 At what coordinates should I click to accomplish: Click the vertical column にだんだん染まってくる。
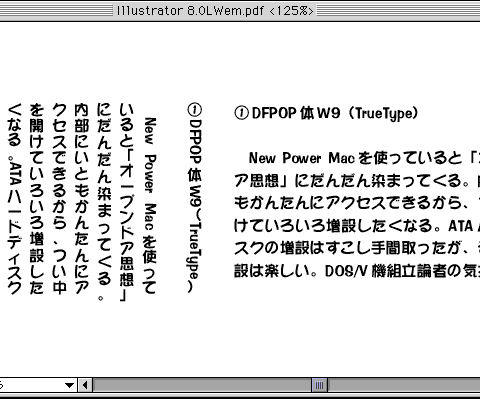(x=104, y=202)
